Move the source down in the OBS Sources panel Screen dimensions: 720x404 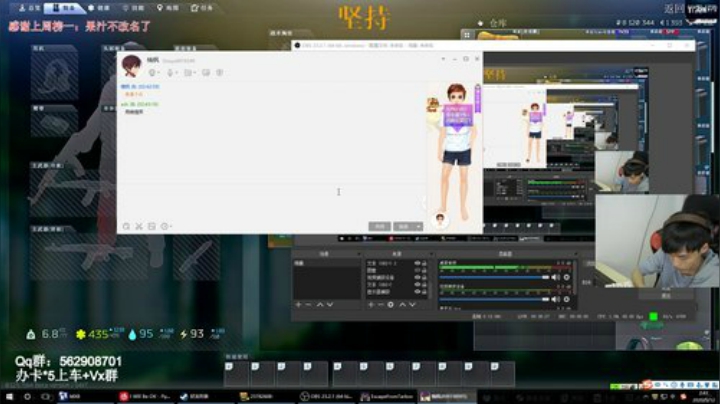(412, 304)
